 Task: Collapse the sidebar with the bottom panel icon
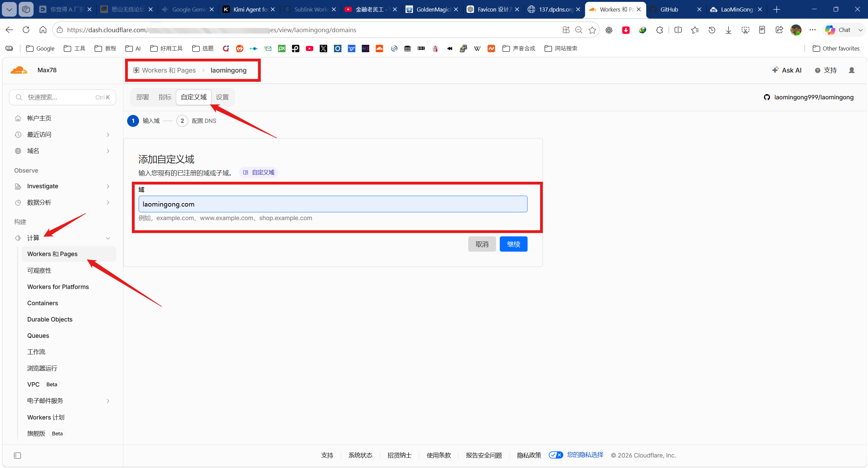point(18,455)
